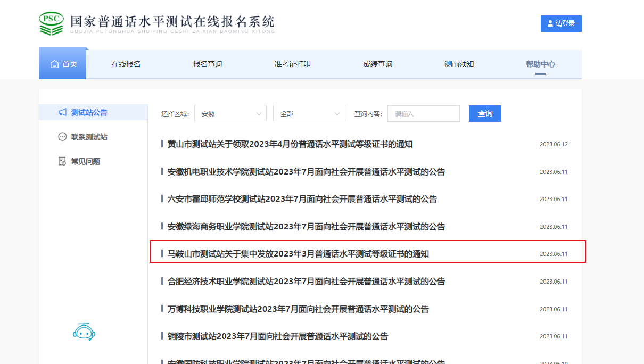Screen dimensions: 644x364
Task: Click the home icon in 首页 tab
Action: pos(54,64)
